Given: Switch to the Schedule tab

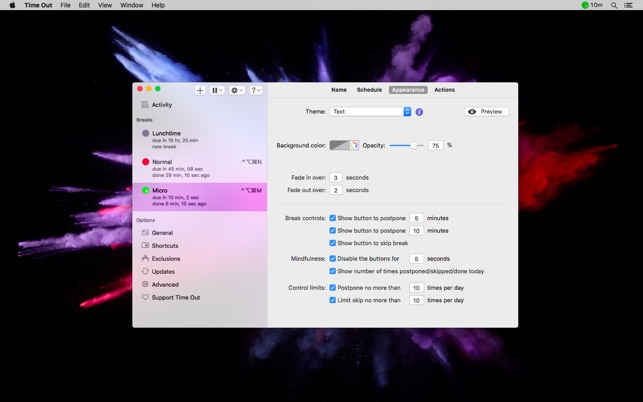Looking at the screenshot, I should pyautogui.click(x=369, y=90).
